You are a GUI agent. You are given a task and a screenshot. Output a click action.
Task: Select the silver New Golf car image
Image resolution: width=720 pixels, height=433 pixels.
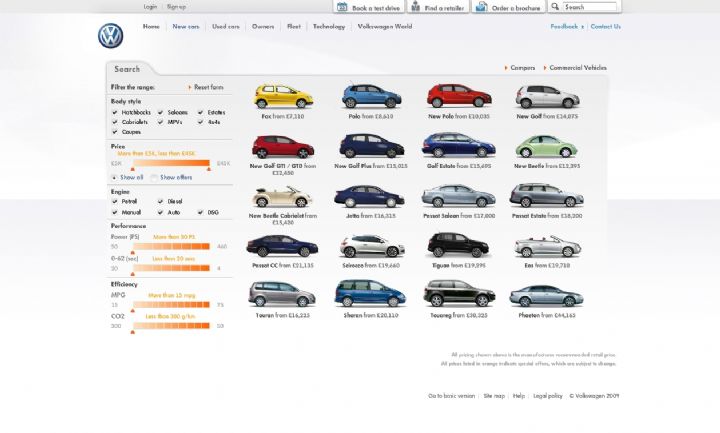click(547, 96)
